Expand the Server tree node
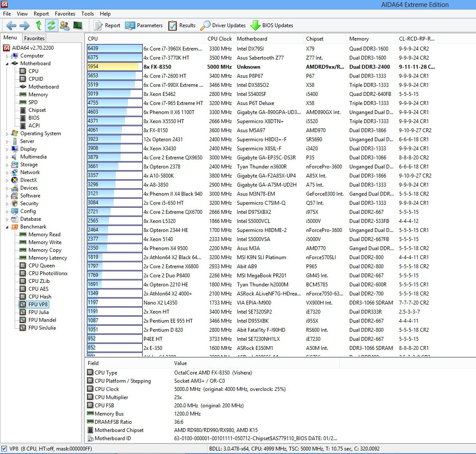Image resolution: width=476 pixels, height=454 pixels. point(7,142)
